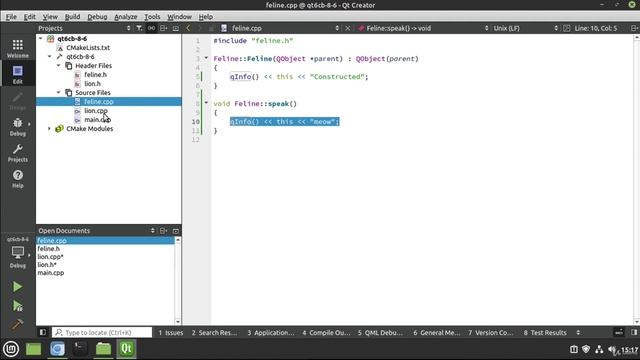Click Line: 10, Col: 5 position indicator
The image size is (640, 360).
coord(596,28)
